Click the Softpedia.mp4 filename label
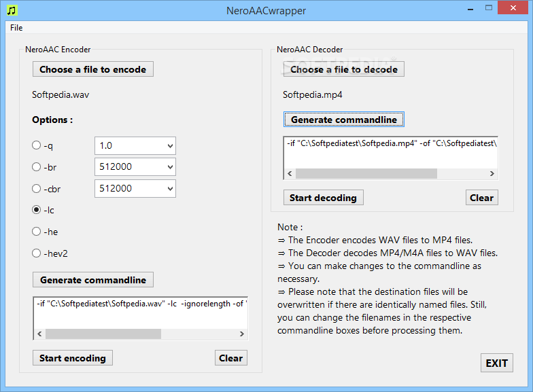533x392 pixels. click(x=313, y=94)
